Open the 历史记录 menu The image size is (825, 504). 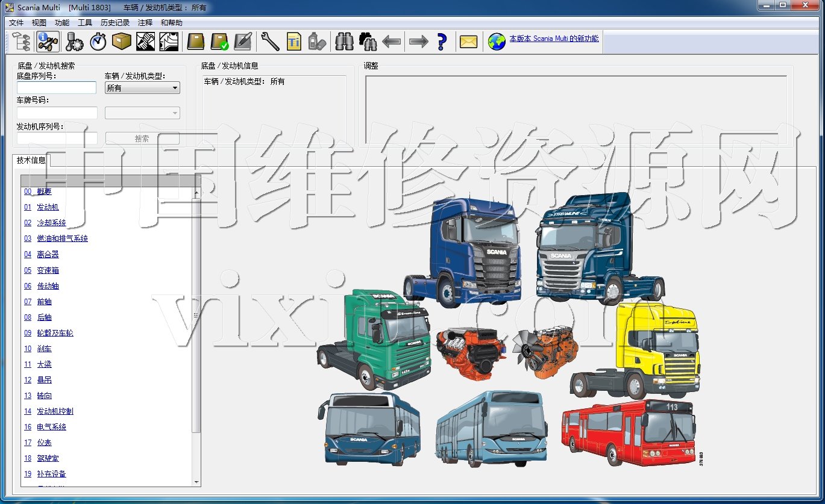[x=115, y=23]
